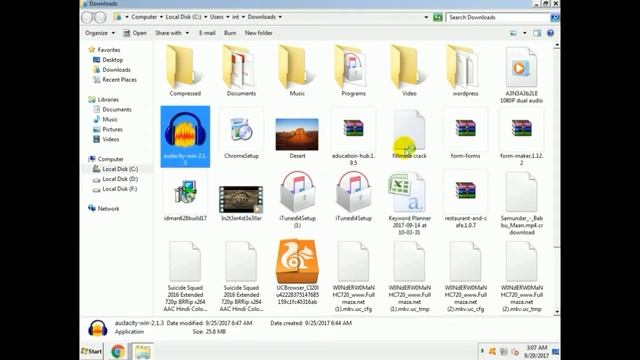Click the scrollbar down arrow
The width and height of the screenshot is (640, 360).
click(557, 312)
